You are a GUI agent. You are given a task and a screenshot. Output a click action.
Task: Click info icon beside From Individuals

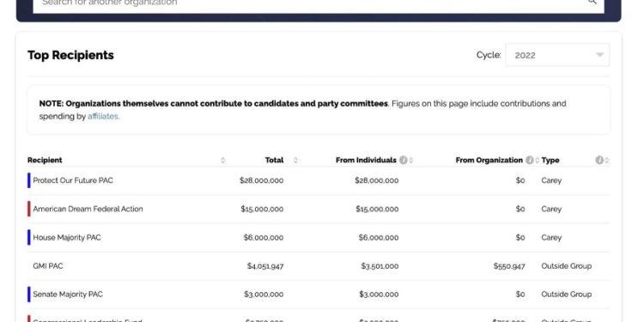point(404,161)
